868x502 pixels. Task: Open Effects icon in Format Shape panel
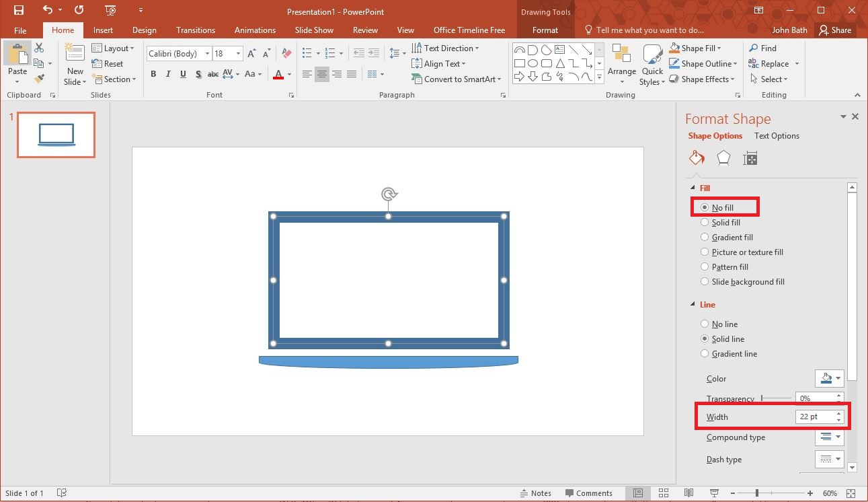pyautogui.click(x=723, y=157)
